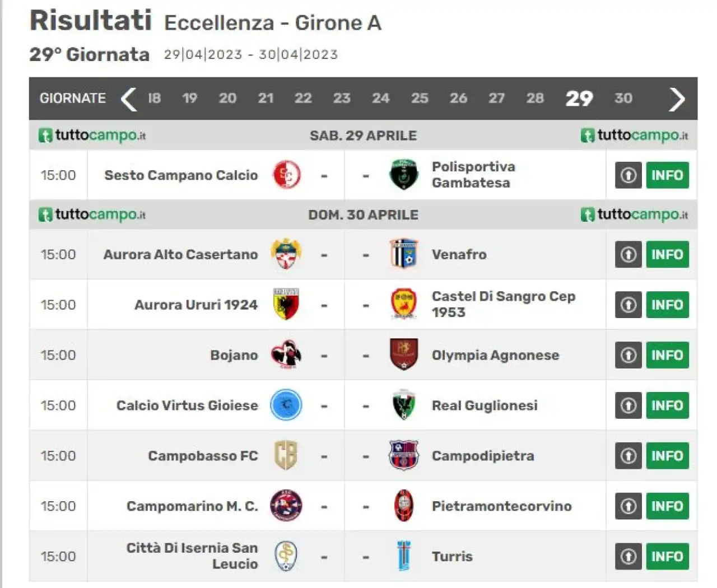Click the Real Guglionesi team name

tap(485, 405)
